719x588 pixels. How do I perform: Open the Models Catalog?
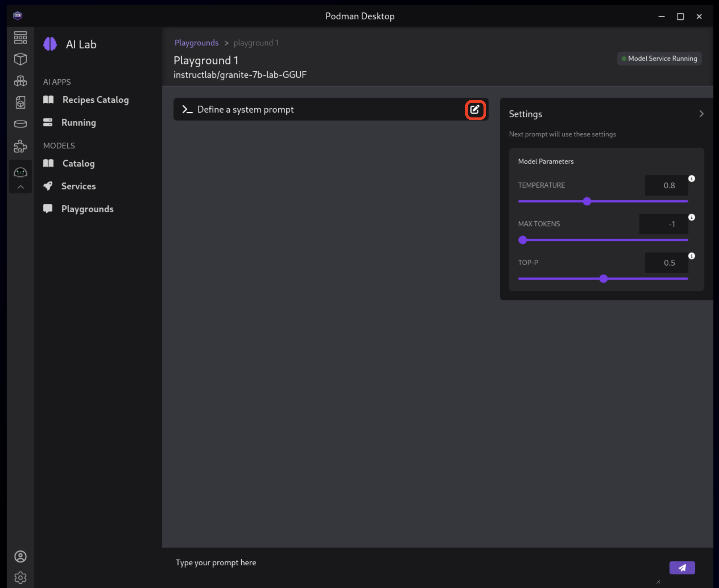point(78,163)
